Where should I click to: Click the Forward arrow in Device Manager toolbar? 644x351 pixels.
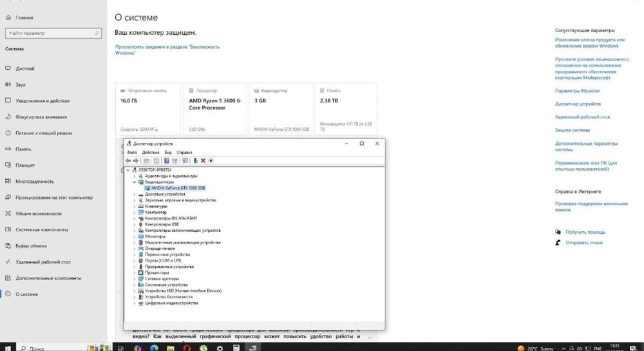coord(135,161)
